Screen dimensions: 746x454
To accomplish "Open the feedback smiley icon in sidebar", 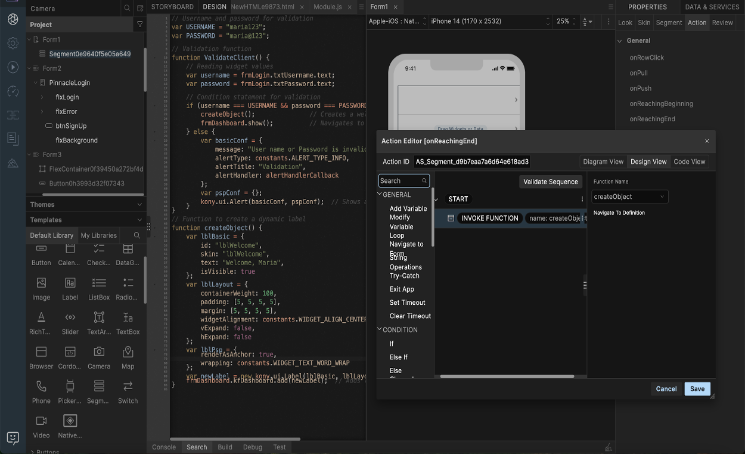I will 12,438.
